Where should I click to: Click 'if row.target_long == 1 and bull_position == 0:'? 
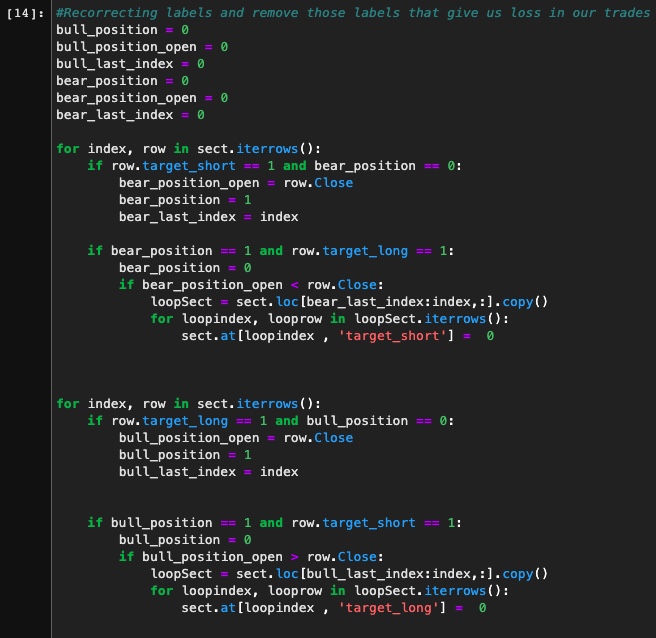[271, 421]
